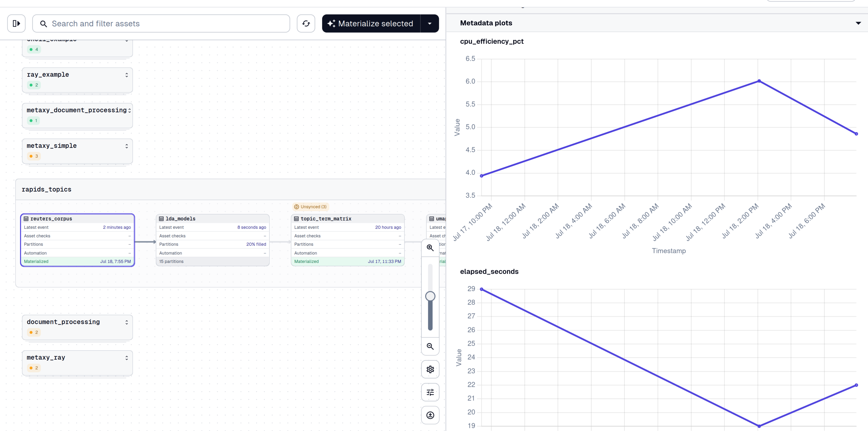The height and width of the screenshot is (431, 868).
Task: Click the ray_example status badge showing 2
Action: [34, 85]
